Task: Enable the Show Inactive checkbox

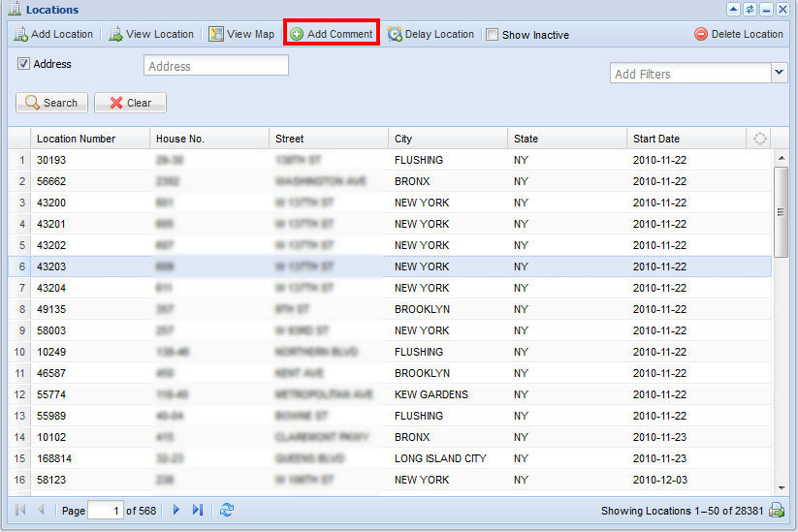Action: point(493,35)
